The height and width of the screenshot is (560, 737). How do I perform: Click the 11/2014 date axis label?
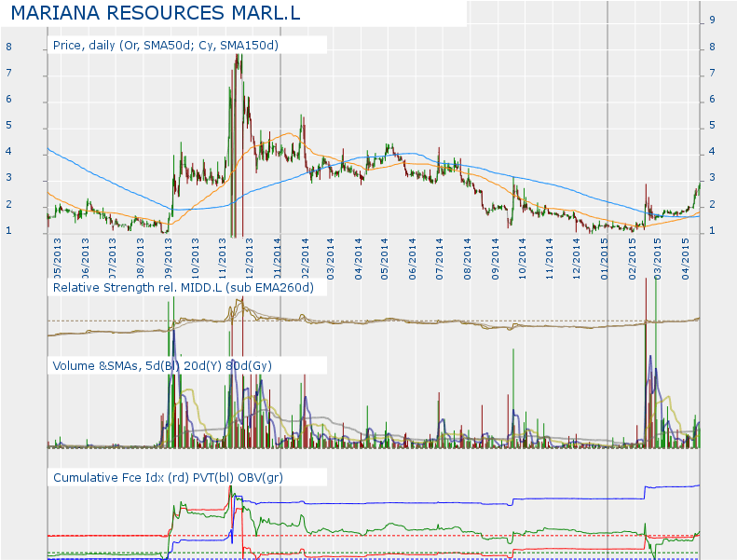click(x=549, y=259)
